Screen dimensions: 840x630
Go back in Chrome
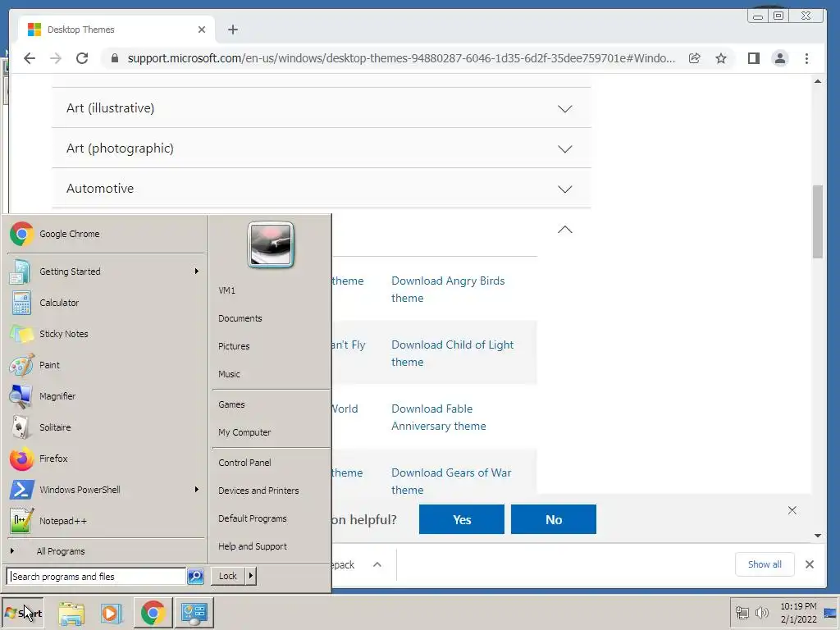(x=30, y=58)
